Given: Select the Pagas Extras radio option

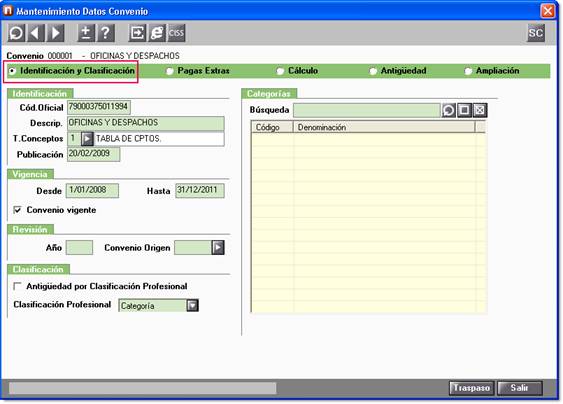Looking at the screenshot, I should click(169, 71).
